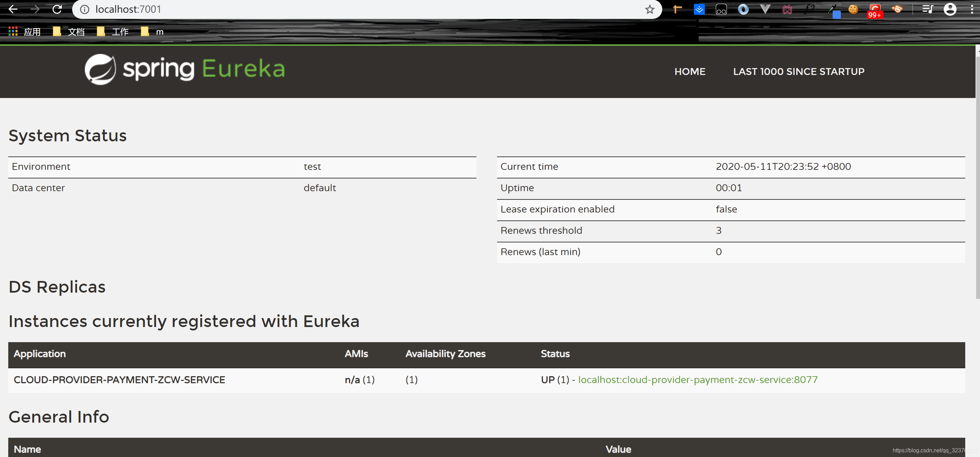The height and width of the screenshot is (457, 980).
Task: Open the page ruler extension
Action: [677, 9]
